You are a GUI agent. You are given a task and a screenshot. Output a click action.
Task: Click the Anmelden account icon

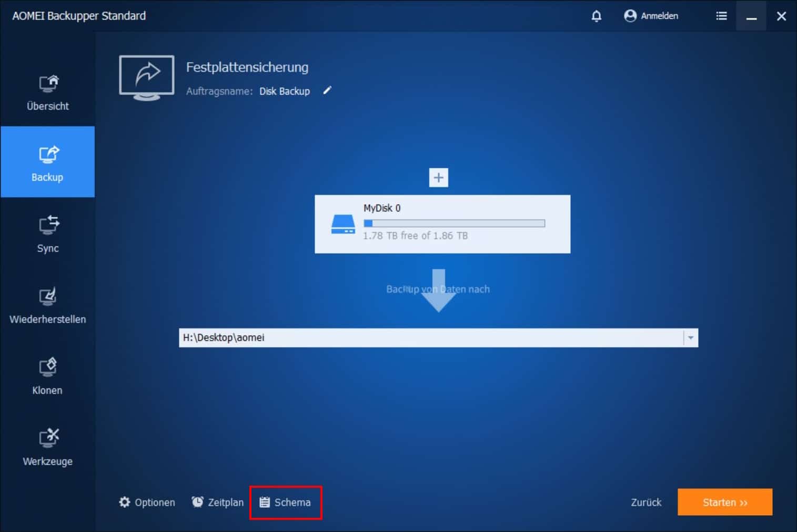tap(630, 16)
